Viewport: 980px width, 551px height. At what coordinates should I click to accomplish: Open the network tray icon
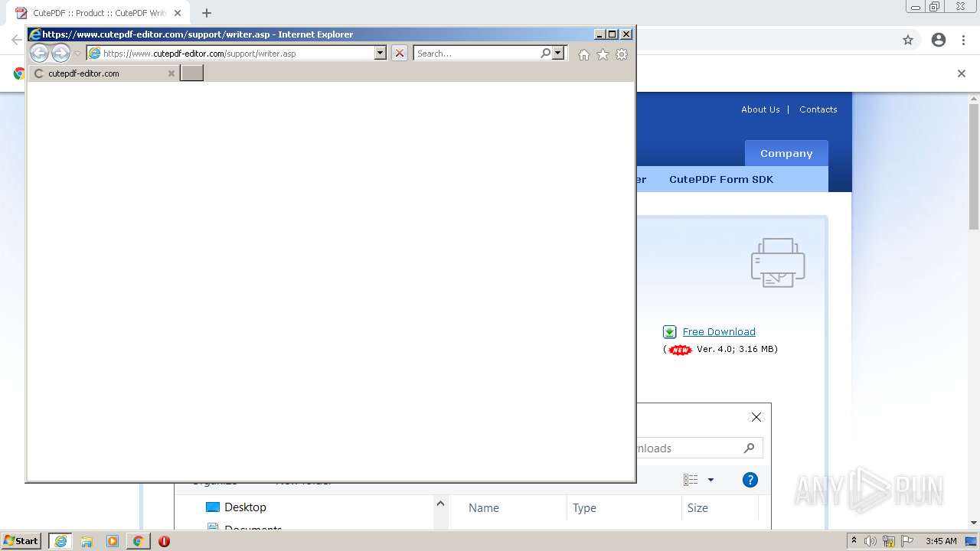pos(889,541)
